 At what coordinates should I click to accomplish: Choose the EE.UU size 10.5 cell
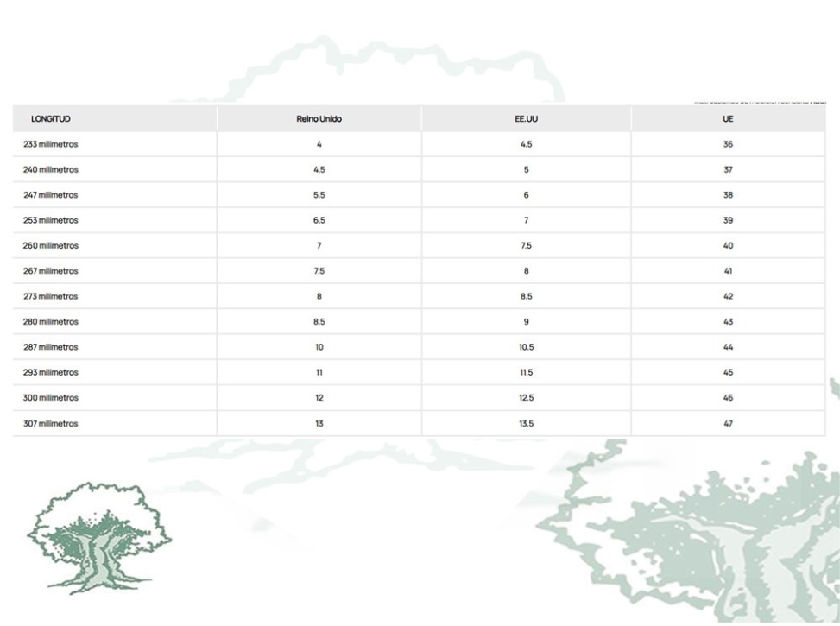tap(526, 347)
